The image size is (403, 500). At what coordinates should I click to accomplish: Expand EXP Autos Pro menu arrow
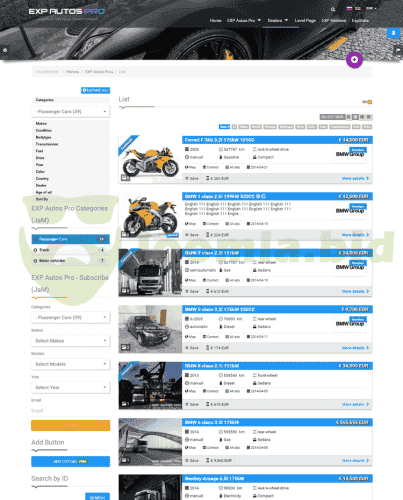pos(259,20)
